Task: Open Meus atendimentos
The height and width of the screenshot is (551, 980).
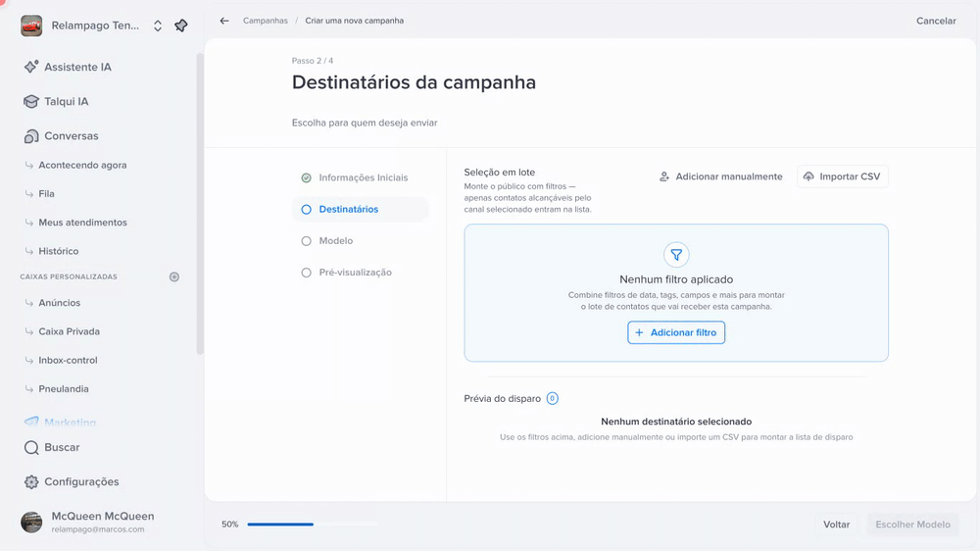Action: click(x=82, y=223)
